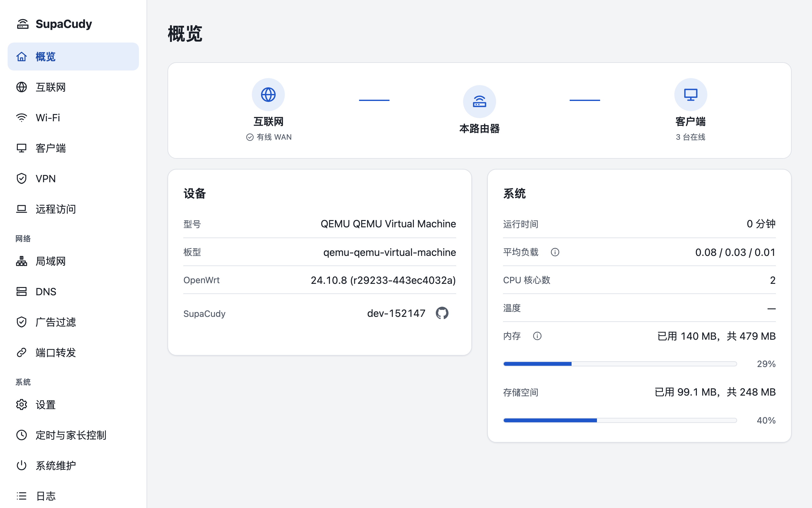Click the shield icon beside 广告过滤

(22, 322)
